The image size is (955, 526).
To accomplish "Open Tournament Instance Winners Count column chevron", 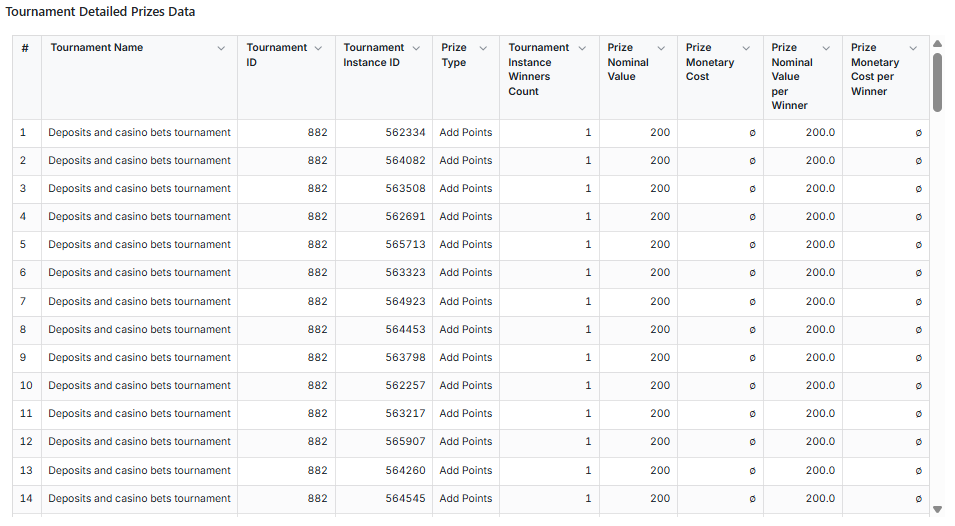I will (582, 48).
